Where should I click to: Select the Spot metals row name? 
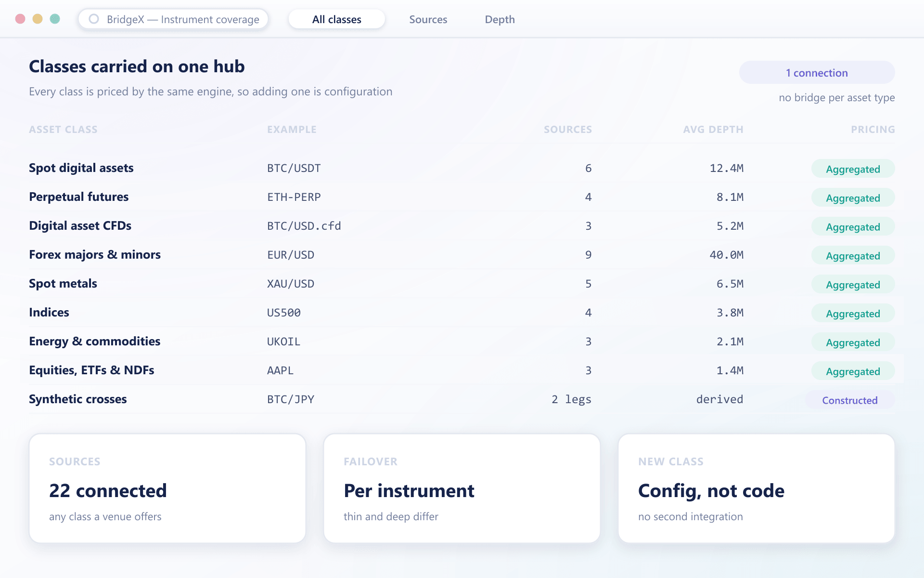(x=63, y=284)
